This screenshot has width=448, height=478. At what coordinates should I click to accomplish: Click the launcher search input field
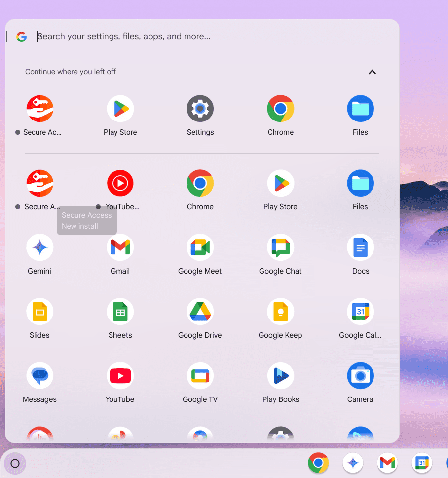197,37
